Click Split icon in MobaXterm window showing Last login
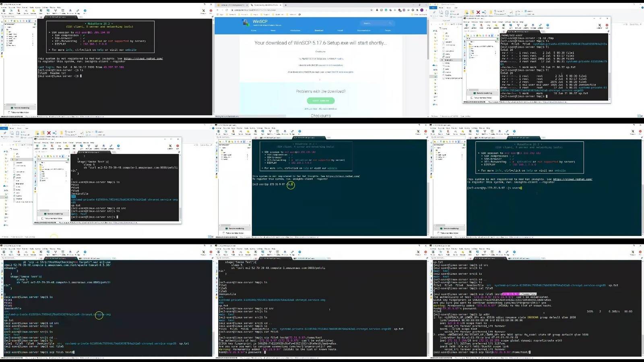Screen dimensions: 644x362 tap(48, 11)
